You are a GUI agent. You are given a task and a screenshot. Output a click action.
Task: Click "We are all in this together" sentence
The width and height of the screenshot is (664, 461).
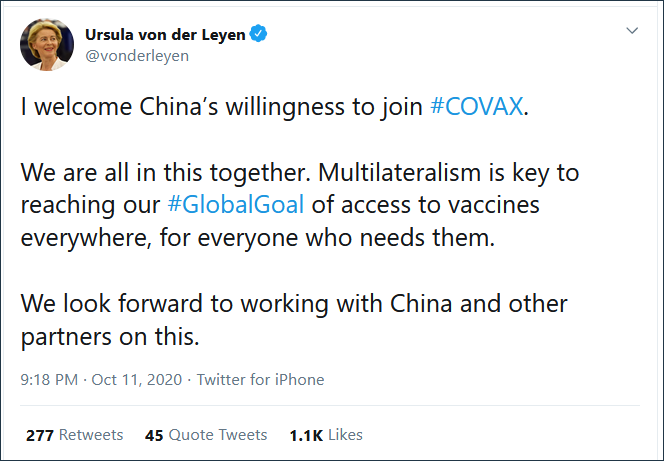pos(154,172)
